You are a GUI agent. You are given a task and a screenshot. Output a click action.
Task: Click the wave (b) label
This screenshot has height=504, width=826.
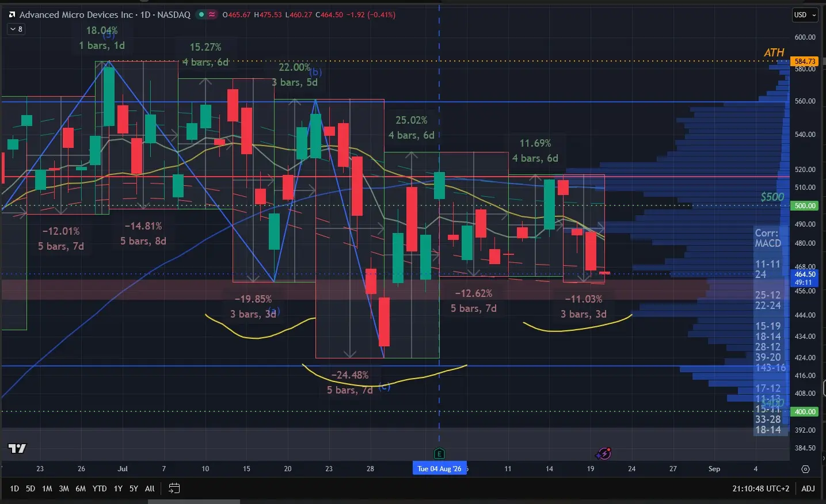coord(316,72)
